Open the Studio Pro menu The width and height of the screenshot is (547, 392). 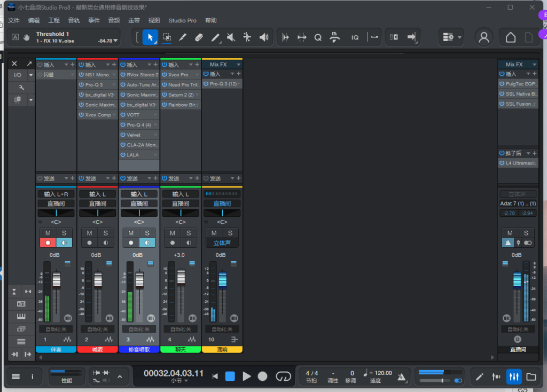pyautogui.click(x=182, y=20)
